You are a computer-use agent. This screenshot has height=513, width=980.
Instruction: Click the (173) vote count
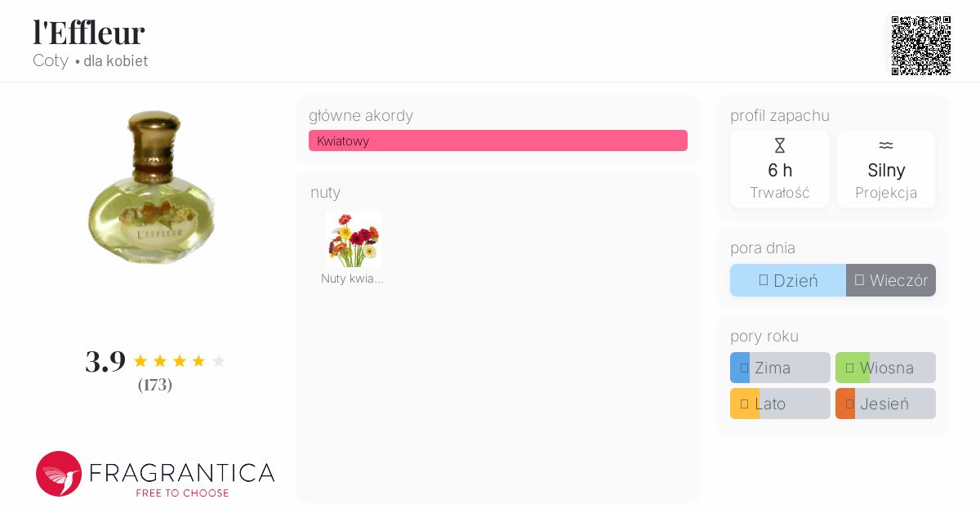click(155, 385)
